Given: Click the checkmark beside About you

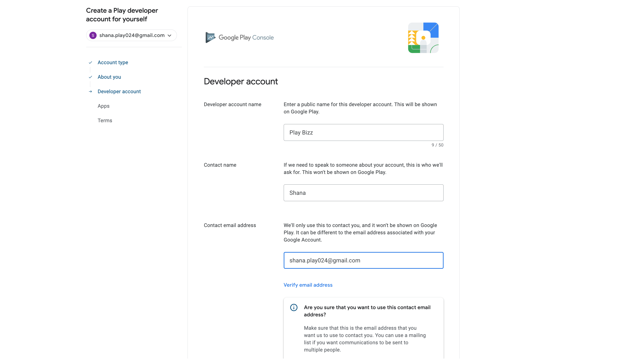Looking at the screenshot, I should [90, 77].
